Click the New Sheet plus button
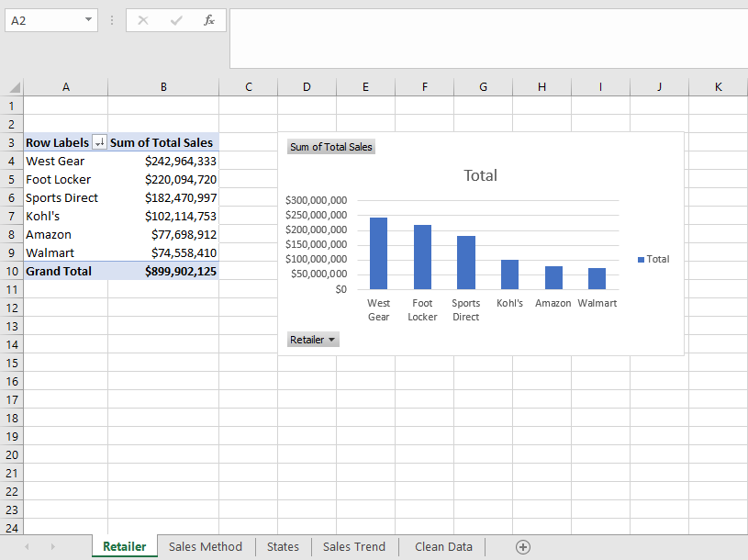Viewport: 748px width, 560px height. [x=523, y=546]
